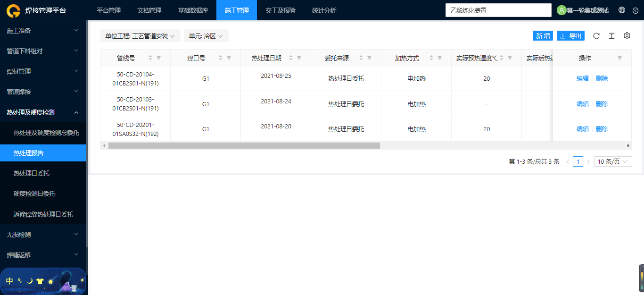
Task: Edit the 50-CD-20104 row
Action: pyautogui.click(x=582, y=79)
